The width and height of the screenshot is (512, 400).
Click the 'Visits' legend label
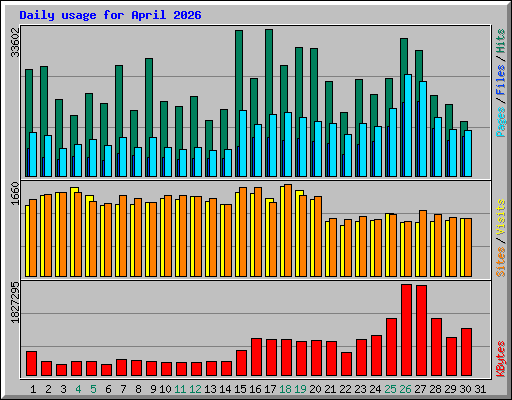click(501, 217)
